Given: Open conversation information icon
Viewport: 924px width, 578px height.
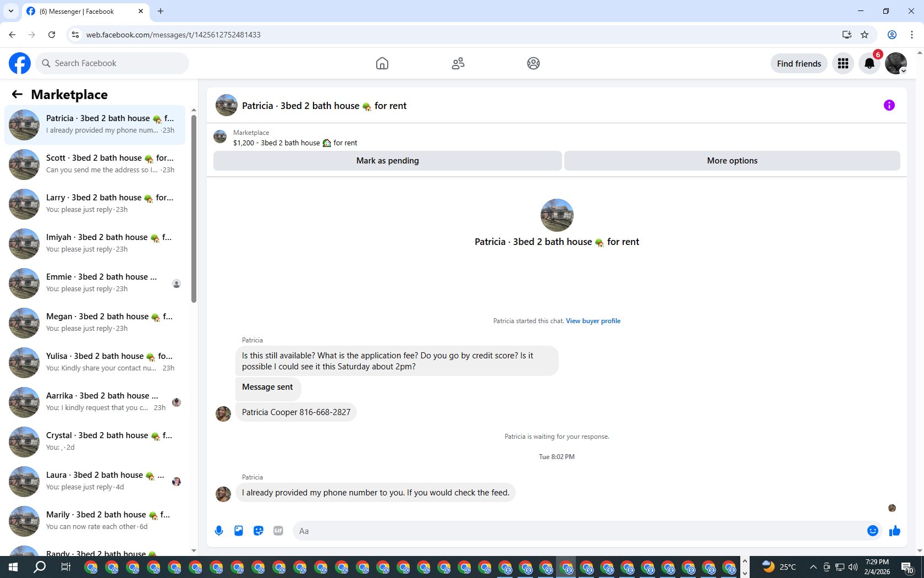Looking at the screenshot, I should tap(889, 105).
